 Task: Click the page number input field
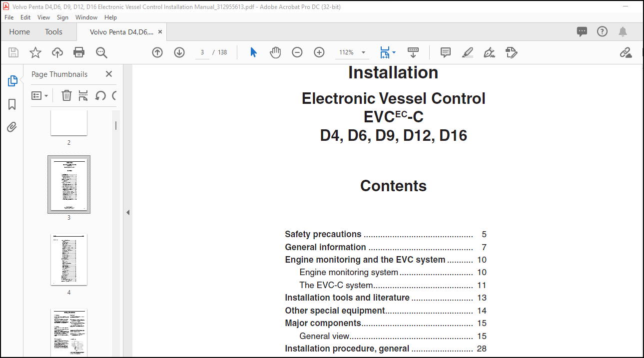(202, 52)
